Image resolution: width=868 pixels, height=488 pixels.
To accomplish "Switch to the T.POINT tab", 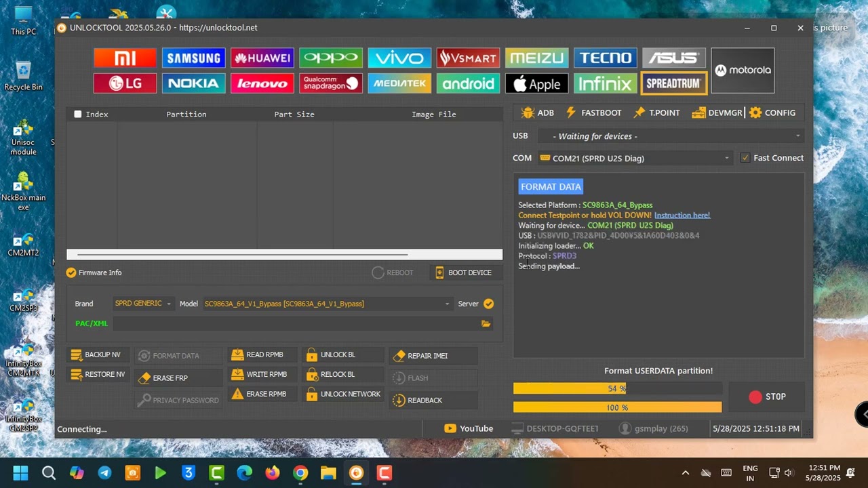I will 656,113.
